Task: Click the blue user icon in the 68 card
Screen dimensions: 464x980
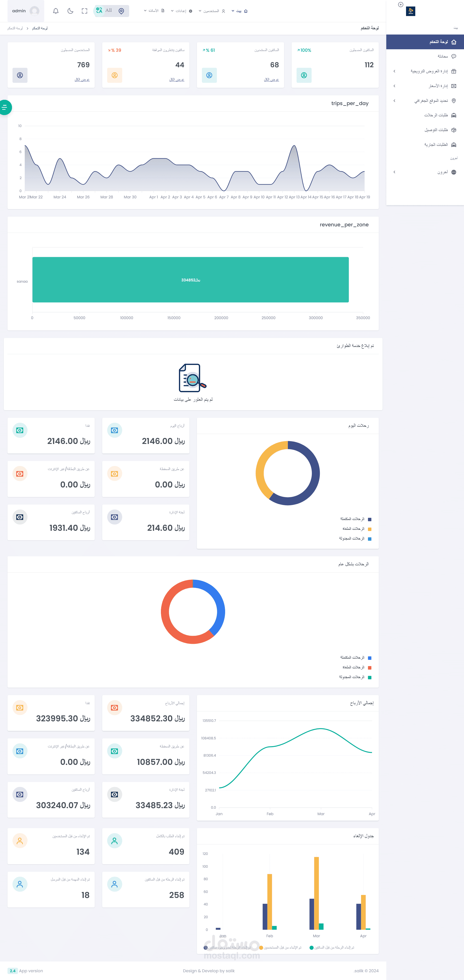Action: pyautogui.click(x=209, y=75)
